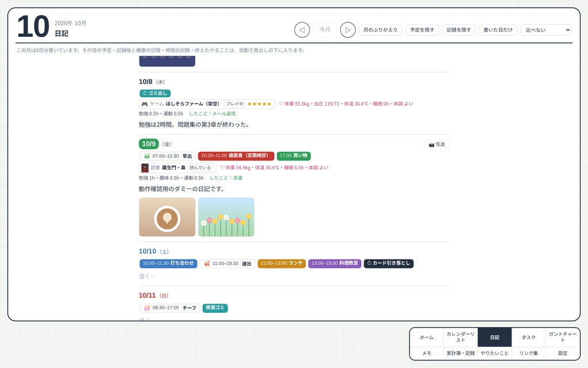The height and width of the screenshot is (368, 588).
Task: Click the shift icon beside 11:00–19:30 遅出
Action: [207, 264]
